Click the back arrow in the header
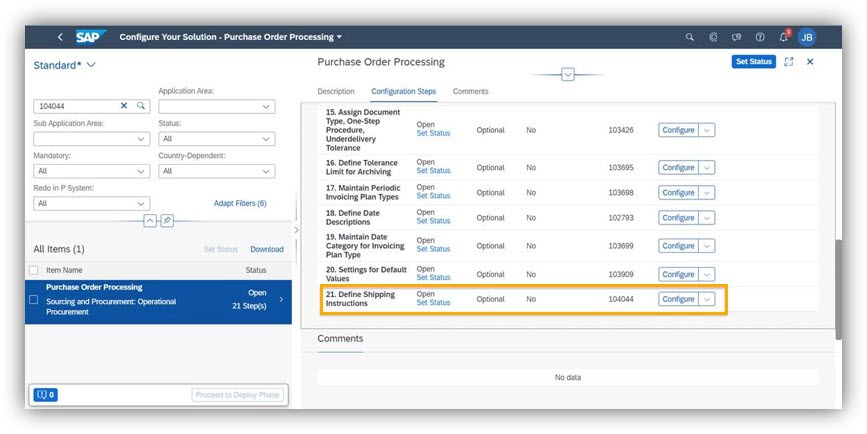Image resolution: width=867 pixels, height=434 pixels. click(60, 37)
